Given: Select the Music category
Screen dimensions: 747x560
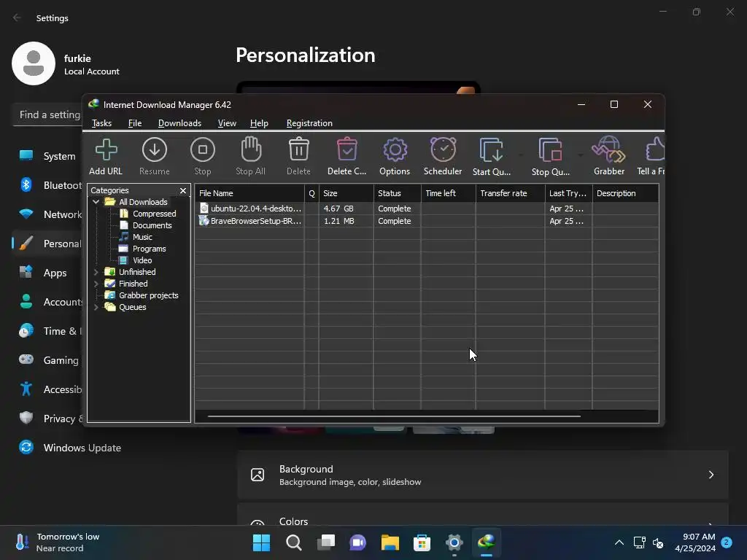Looking at the screenshot, I should 142,237.
